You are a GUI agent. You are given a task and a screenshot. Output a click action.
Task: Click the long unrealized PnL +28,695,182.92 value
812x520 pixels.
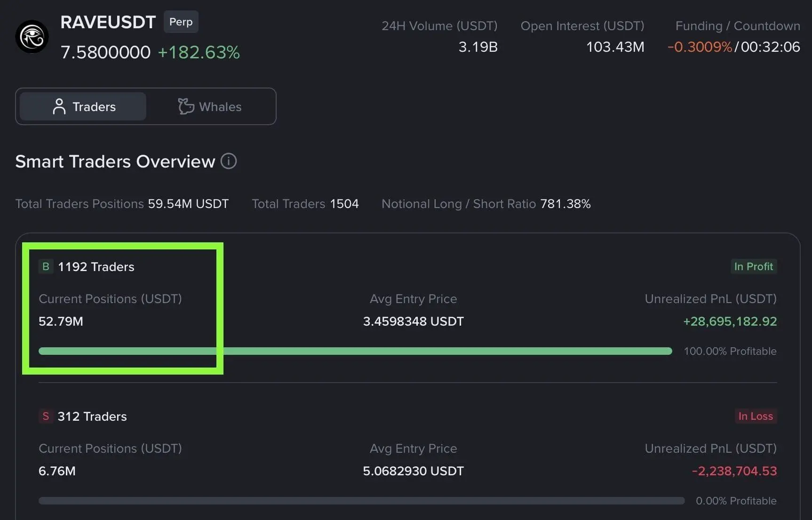pyautogui.click(x=730, y=321)
